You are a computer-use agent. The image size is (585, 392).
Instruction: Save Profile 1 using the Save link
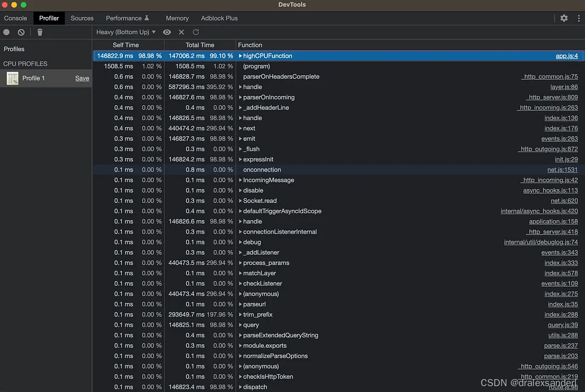[82, 78]
